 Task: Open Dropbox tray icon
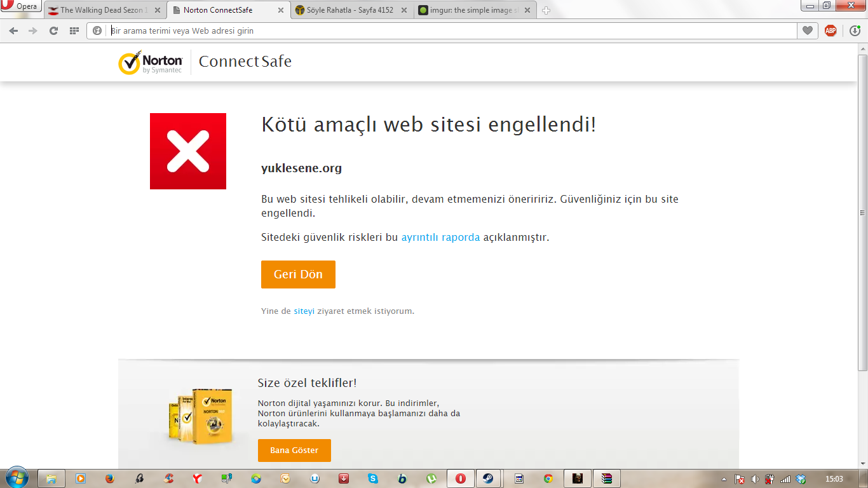tap(801, 479)
